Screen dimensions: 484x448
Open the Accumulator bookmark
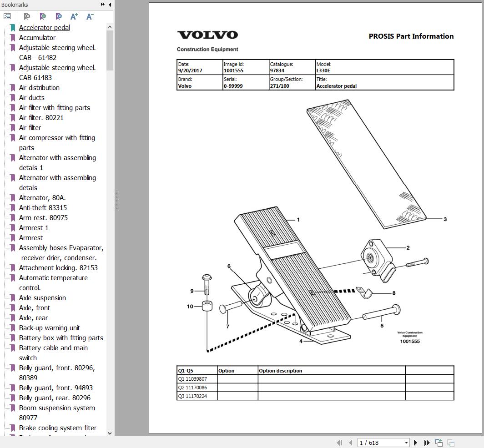click(x=37, y=38)
